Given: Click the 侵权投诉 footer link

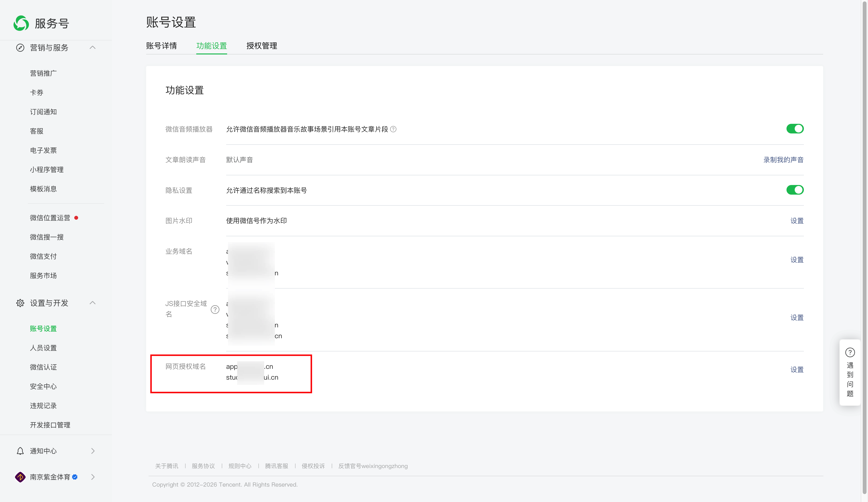Looking at the screenshot, I should pos(313,466).
